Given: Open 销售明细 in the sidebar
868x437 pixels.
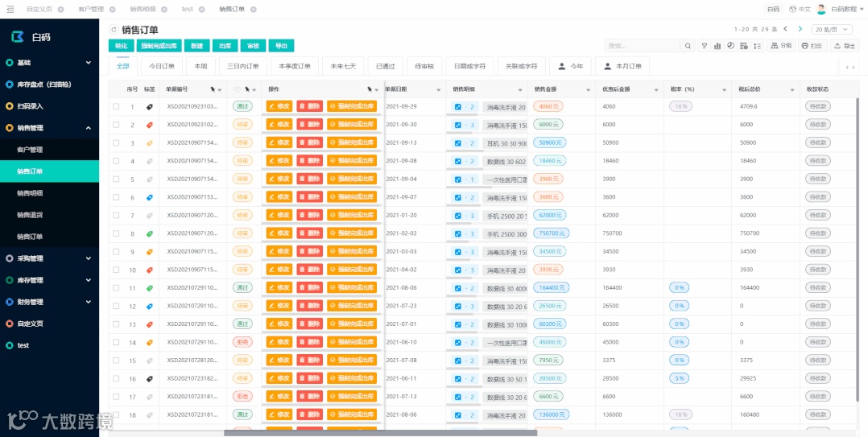Looking at the screenshot, I should pos(30,193).
